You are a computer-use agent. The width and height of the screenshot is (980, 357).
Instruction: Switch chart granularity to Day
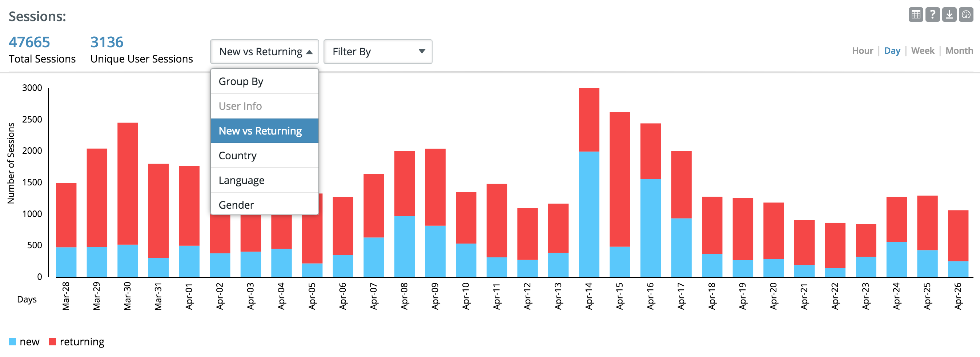892,51
